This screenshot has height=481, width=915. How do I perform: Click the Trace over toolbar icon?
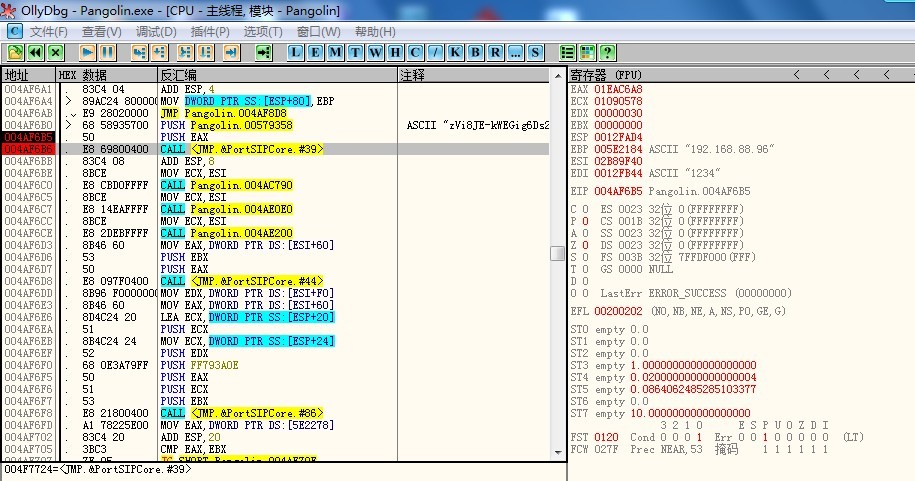click(x=205, y=53)
